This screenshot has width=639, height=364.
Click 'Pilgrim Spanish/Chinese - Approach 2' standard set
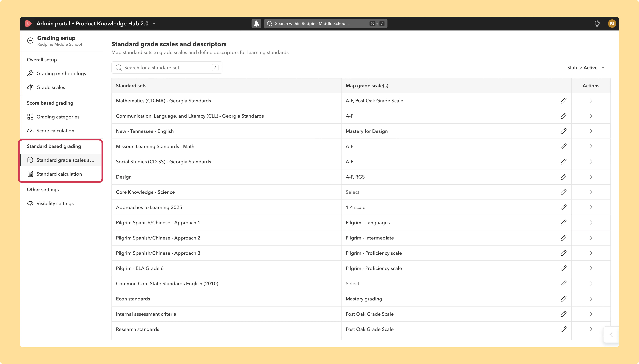tap(158, 238)
